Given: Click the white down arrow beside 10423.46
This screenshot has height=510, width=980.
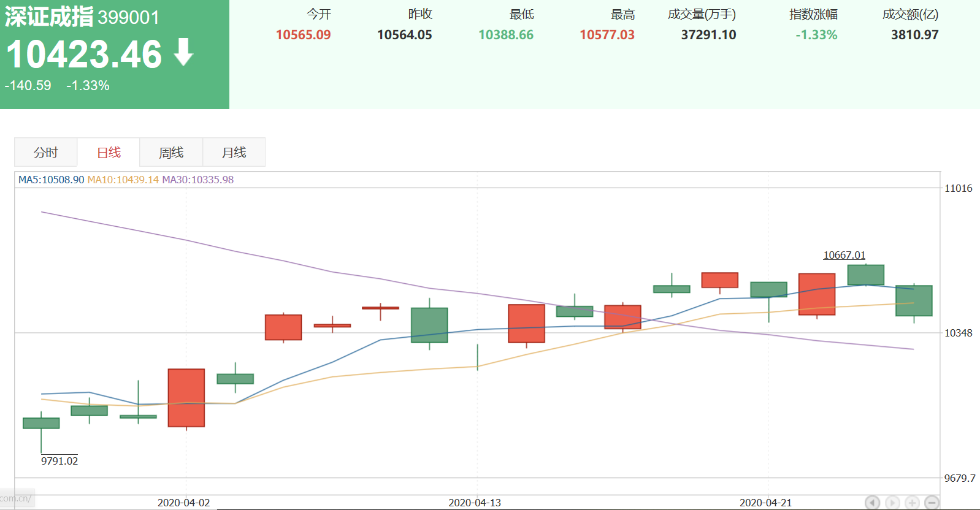Looking at the screenshot, I should point(183,53).
